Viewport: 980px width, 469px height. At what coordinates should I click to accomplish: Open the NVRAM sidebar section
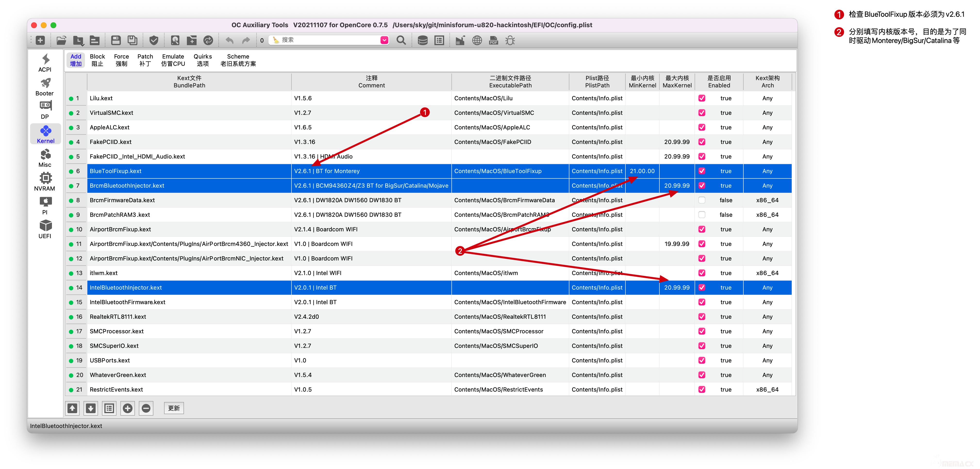pyautogui.click(x=45, y=182)
